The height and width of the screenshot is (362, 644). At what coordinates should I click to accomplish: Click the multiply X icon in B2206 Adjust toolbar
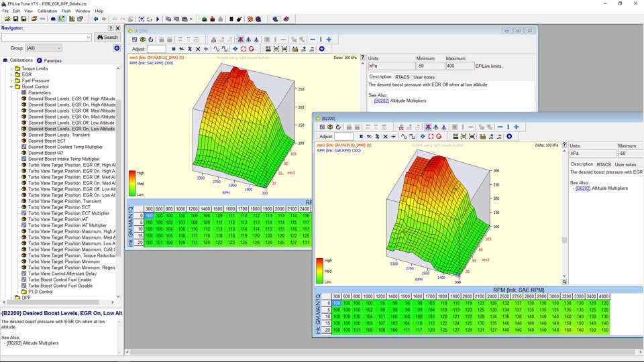[x=198, y=49]
